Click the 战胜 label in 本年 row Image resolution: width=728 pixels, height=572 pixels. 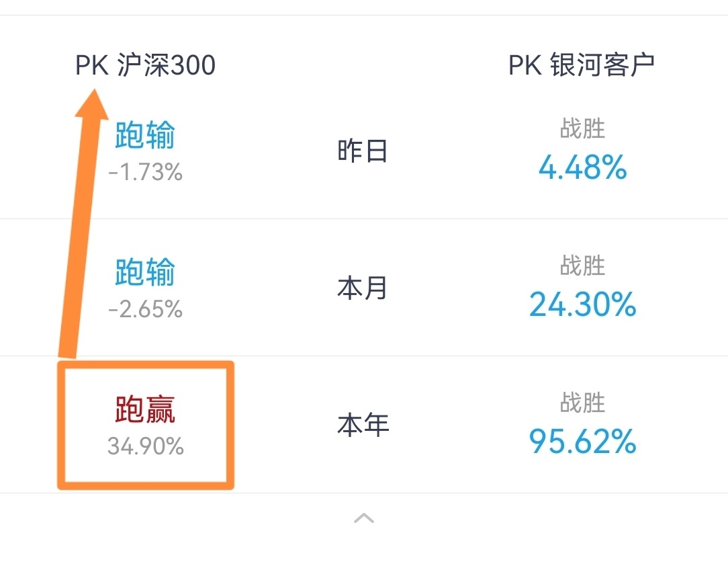point(582,403)
